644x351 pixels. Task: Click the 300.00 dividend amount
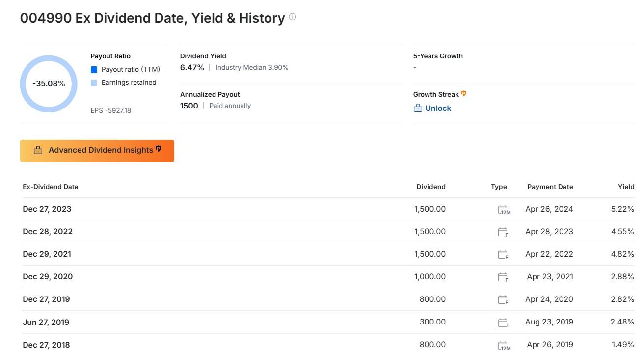tap(433, 323)
